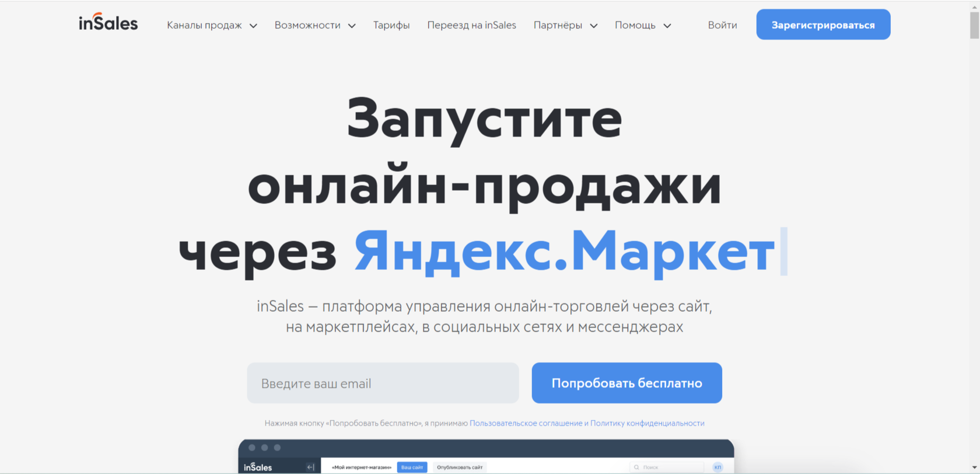Click the collapse sidebar arrow in preview
The height and width of the screenshot is (474, 980).
[x=310, y=467]
